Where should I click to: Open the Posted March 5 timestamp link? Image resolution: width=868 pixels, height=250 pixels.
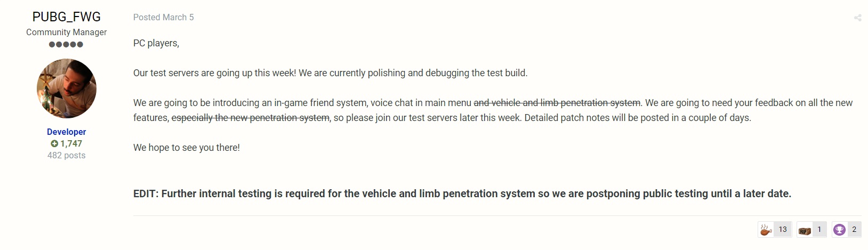[164, 17]
